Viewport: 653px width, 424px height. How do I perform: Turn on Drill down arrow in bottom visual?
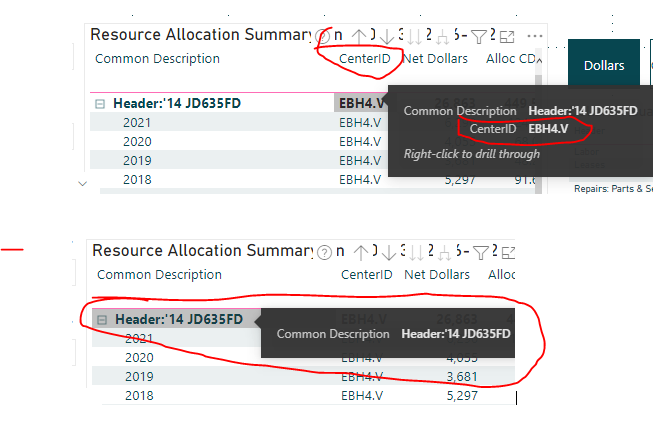coord(389,252)
